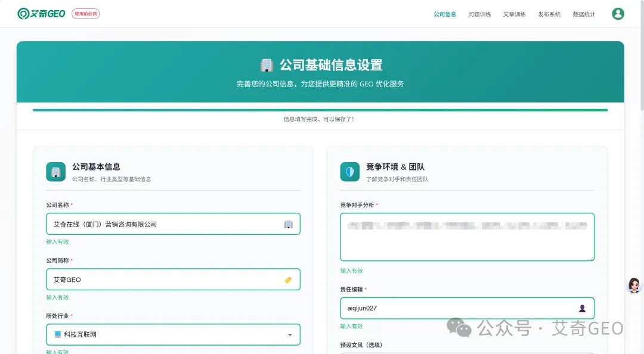The image size is (644, 354).
Task: Click the 艾奇GEO logo in the header
Action: tap(41, 14)
